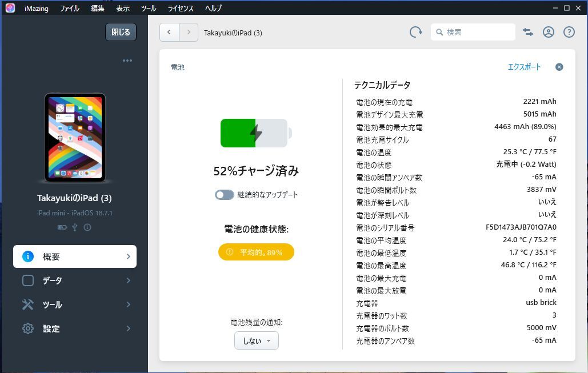Click the 平均的。89% health badge
588x373 pixels.
click(x=256, y=252)
